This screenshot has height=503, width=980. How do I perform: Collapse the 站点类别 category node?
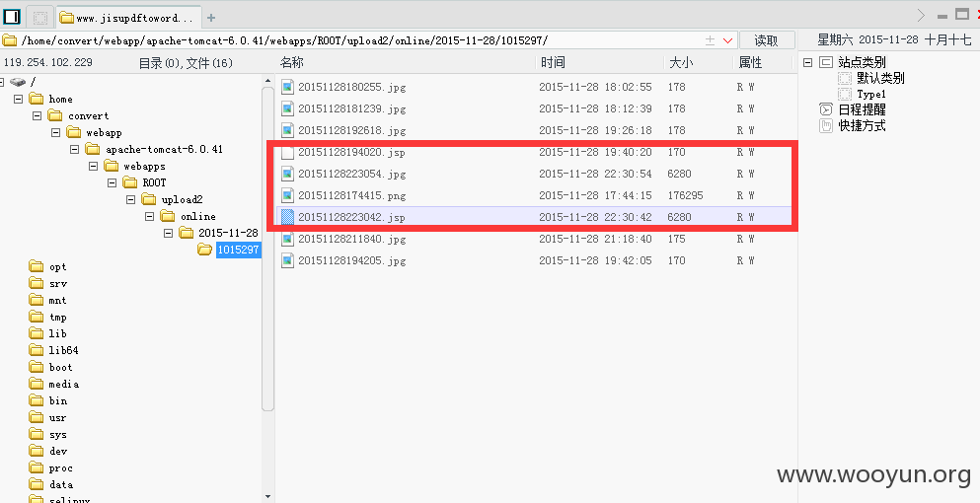click(807, 62)
